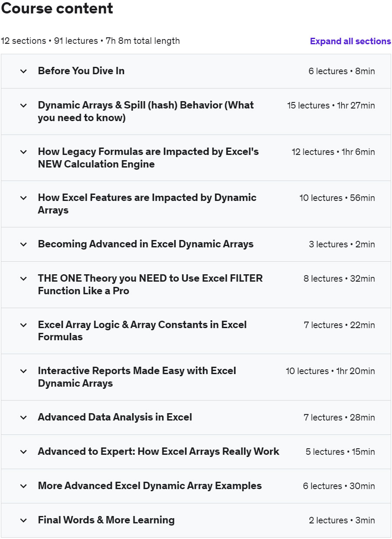Click More Advanced Excel Dynamic Array Examples title
This screenshot has height=539, width=392.
(x=150, y=486)
